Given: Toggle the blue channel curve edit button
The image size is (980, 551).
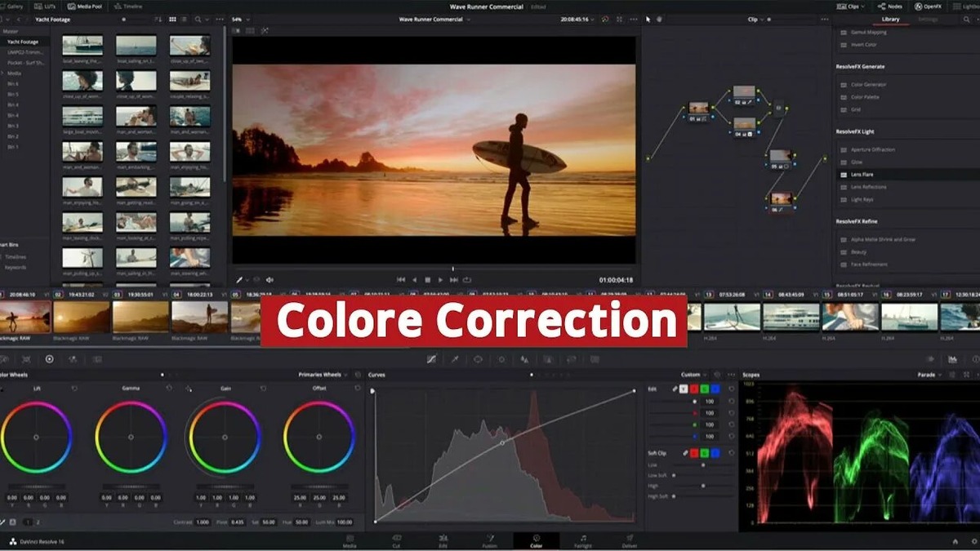Looking at the screenshot, I should click(x=715, y=389).
